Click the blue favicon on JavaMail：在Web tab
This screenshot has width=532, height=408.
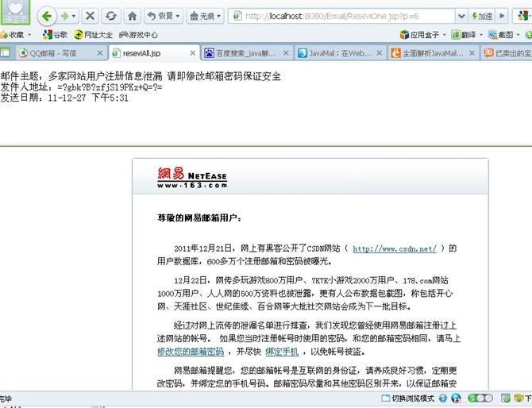(x=303, y=53)
